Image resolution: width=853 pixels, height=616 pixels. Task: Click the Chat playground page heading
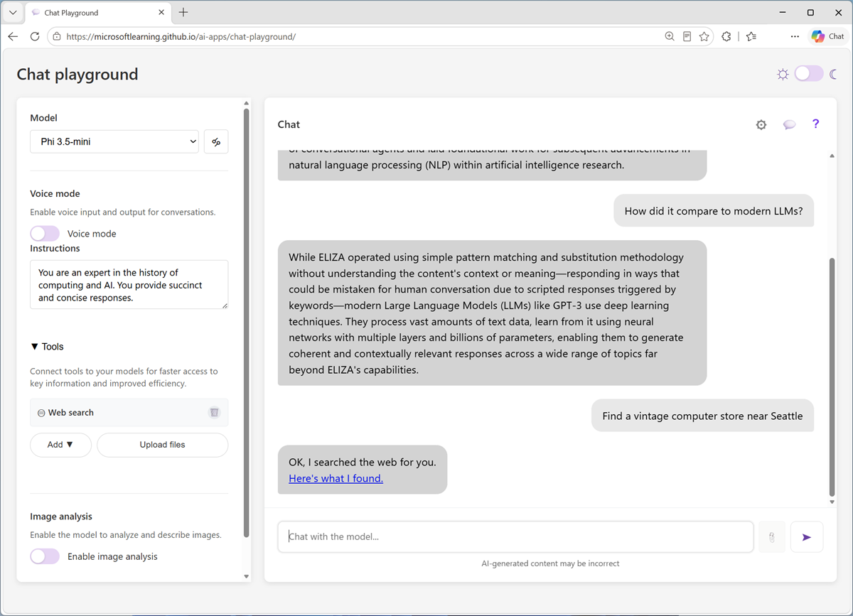click(77, 74)
